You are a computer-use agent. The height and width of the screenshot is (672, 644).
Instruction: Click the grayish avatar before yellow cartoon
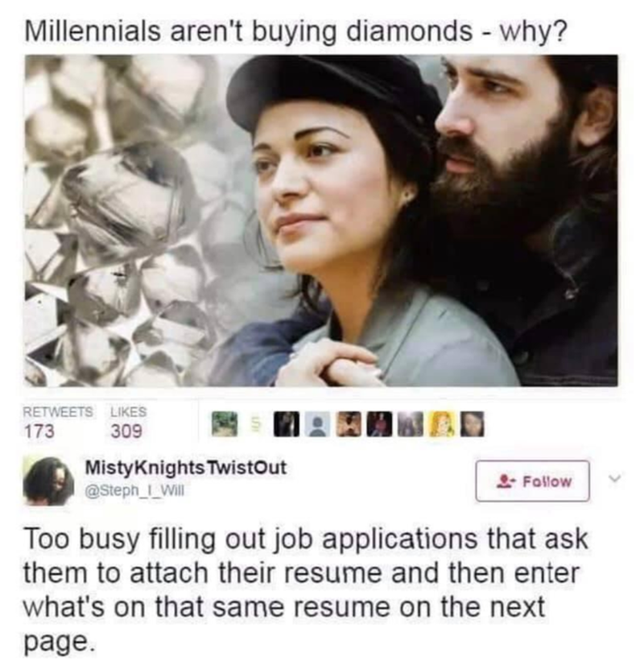pyautogui.click(x=411, y=424)
